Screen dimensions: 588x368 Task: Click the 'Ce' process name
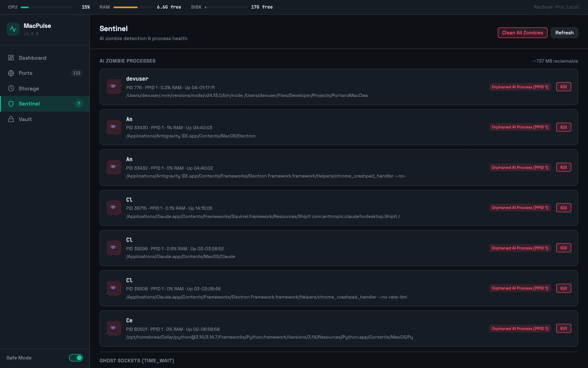pos(129,320)
